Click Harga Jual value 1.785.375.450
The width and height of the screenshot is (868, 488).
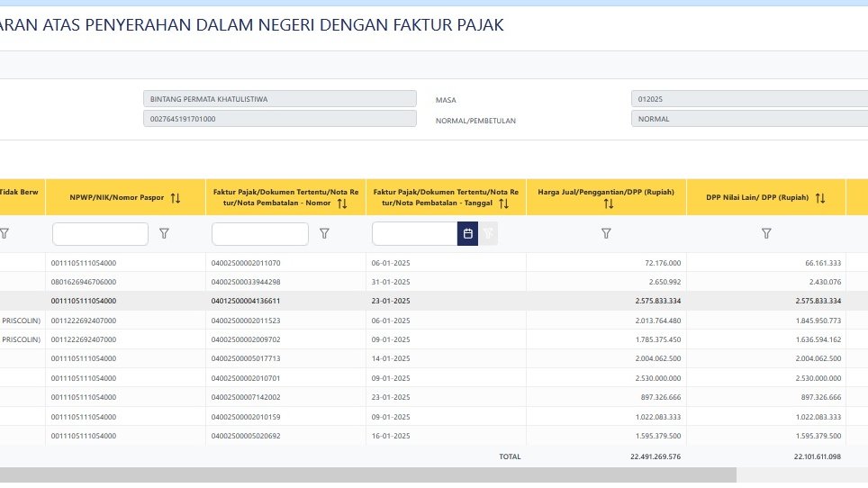658,339
